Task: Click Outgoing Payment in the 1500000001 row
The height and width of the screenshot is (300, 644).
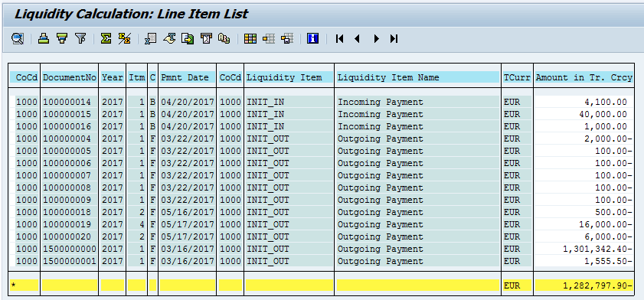Action: pos(381,262)
